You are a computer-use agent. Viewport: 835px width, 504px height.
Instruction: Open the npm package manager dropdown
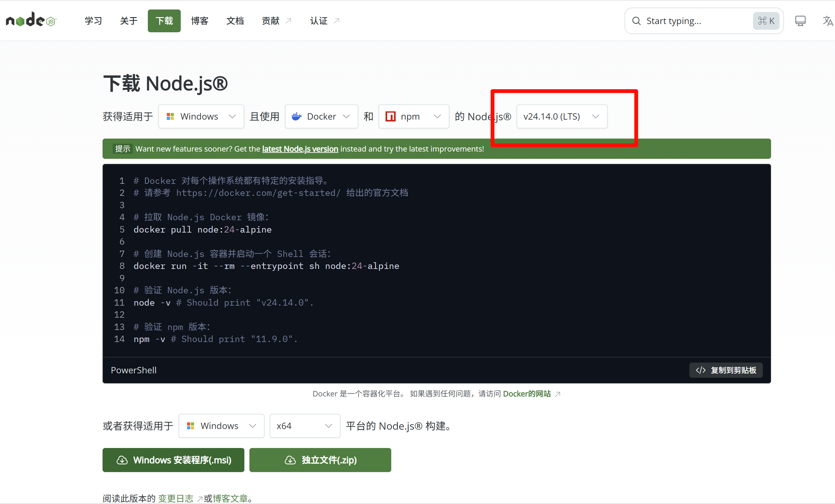pos(413,116)
